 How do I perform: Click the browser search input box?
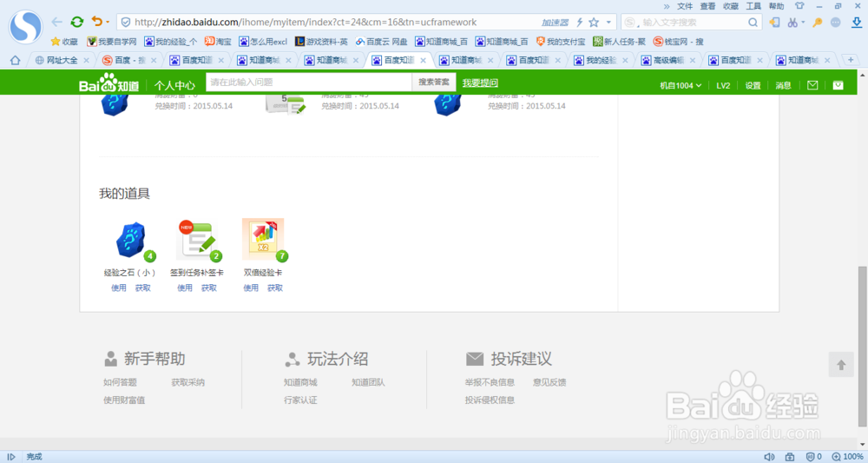(x=692, y=23)
